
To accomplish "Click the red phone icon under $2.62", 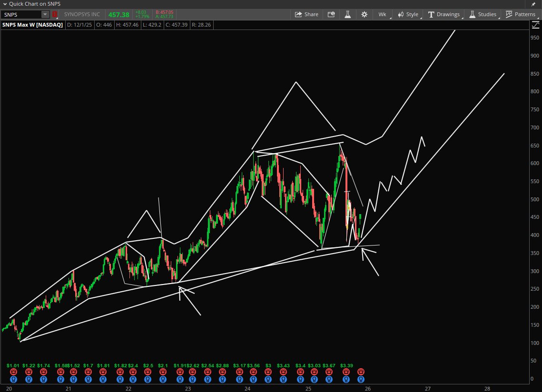I will tap(193, 372).
